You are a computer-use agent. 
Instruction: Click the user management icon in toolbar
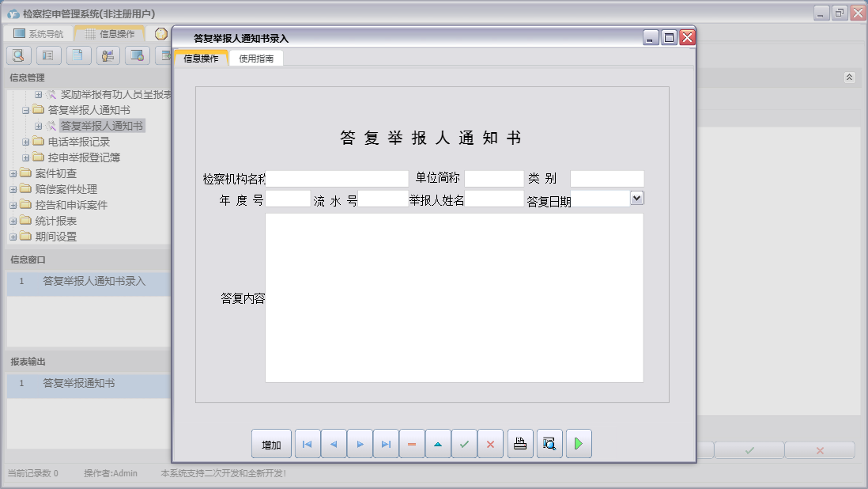click(108, 55)
